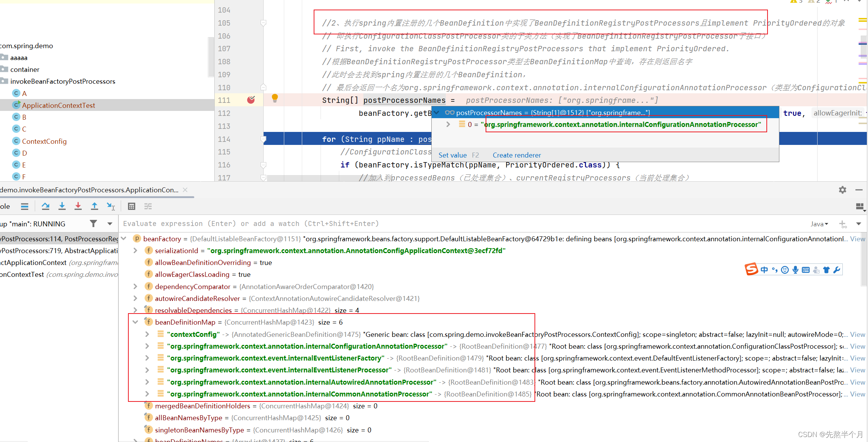Click the thread filter funnel icon
The image size is (868, 442).
pos(93,224)
